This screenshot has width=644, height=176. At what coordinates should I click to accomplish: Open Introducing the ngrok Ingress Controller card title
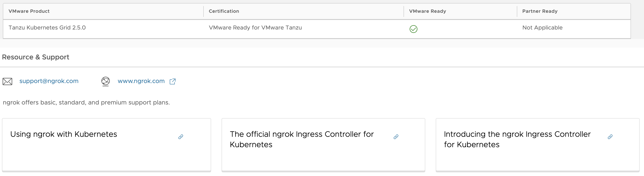coord(517,139)
